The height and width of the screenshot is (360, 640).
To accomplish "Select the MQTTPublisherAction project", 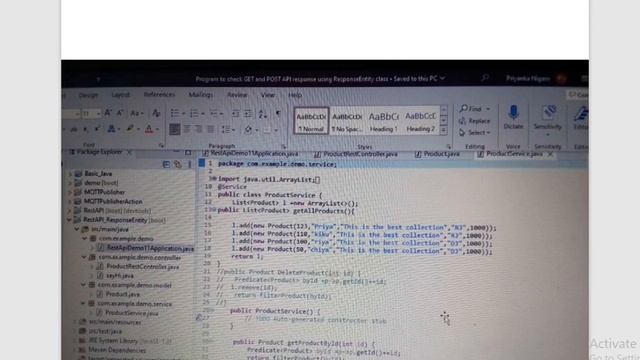I will pyautogui.click(x=113, y=201).
